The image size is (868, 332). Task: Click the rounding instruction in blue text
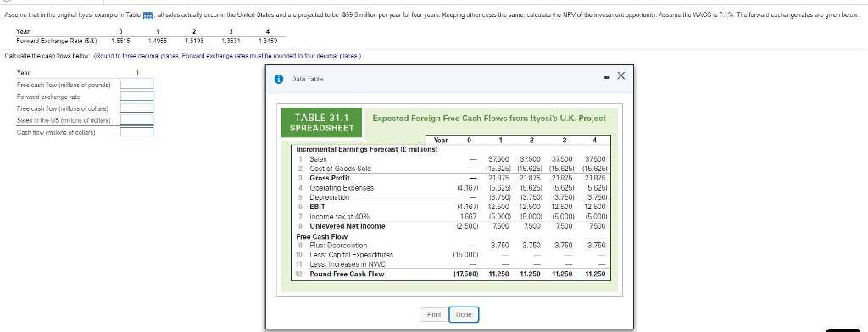227,56
